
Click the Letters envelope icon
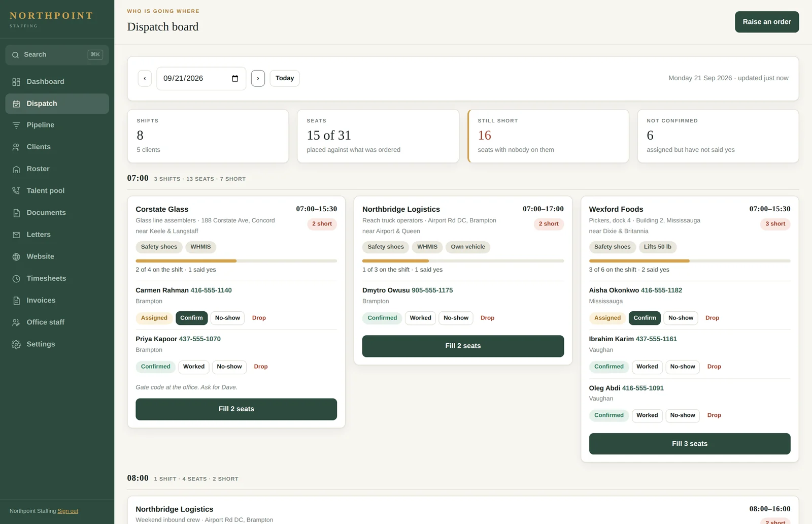pos(16,235)
